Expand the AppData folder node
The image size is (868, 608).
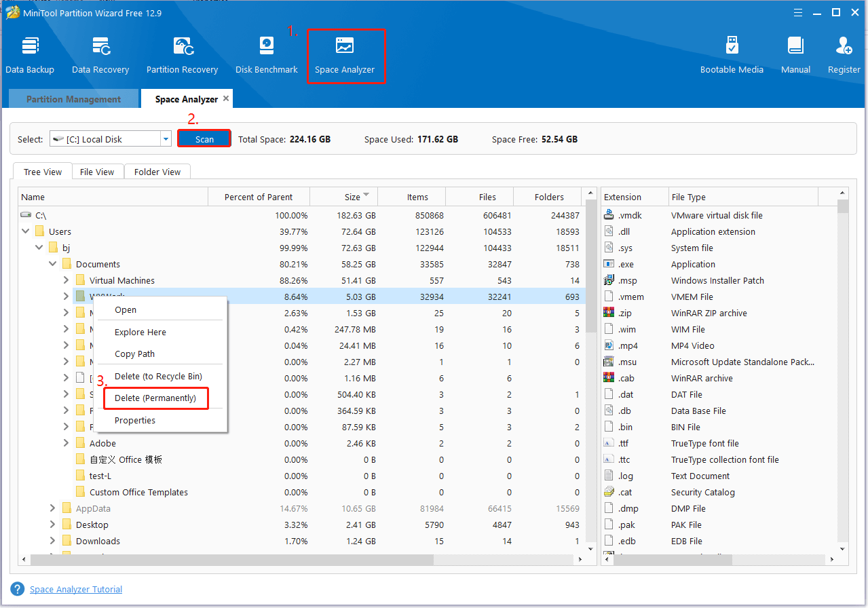[52, 508]
